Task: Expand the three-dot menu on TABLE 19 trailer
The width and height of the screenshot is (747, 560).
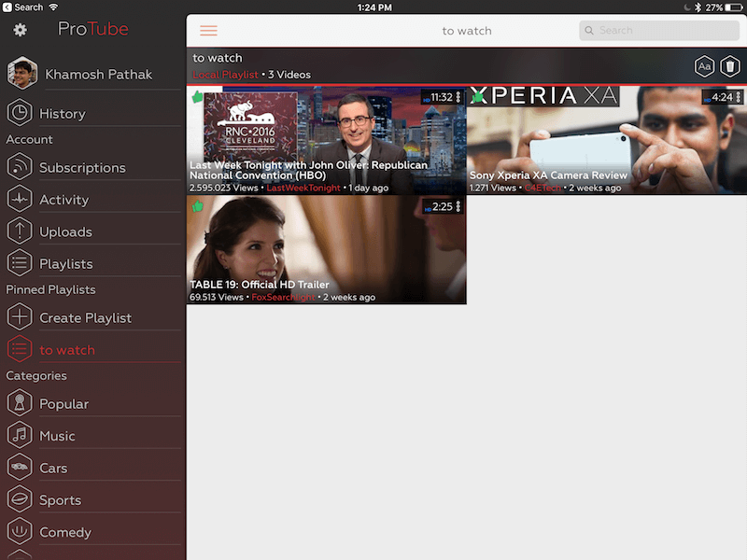Action: pyautogui.click(x=459, y=206)
